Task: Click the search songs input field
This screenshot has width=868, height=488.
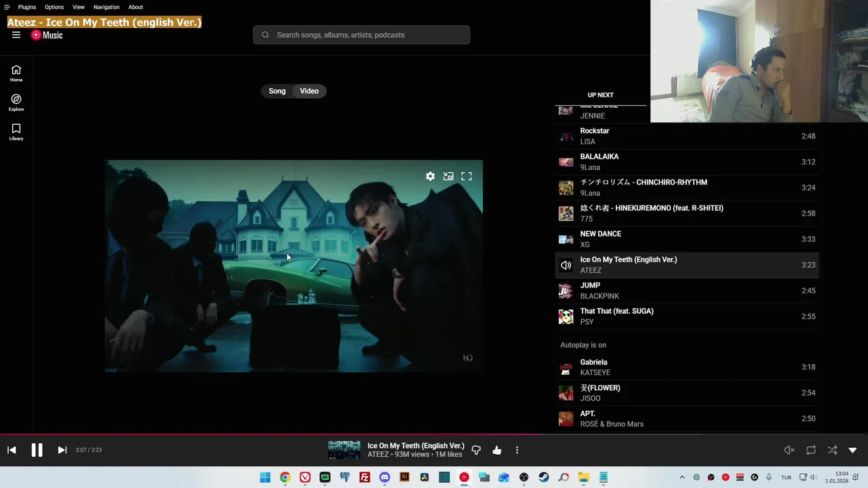Action: [x=361, y=35]
